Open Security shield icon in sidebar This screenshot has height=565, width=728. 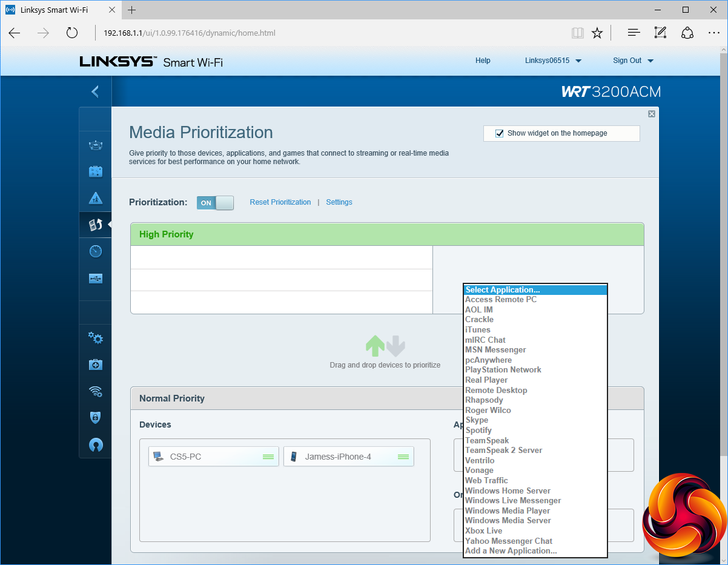(x=96, y=418)
